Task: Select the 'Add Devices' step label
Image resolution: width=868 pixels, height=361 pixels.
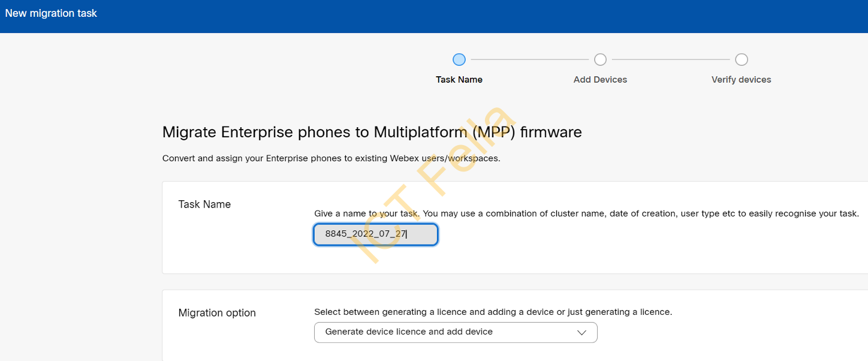Action: (x=600, y=79)
